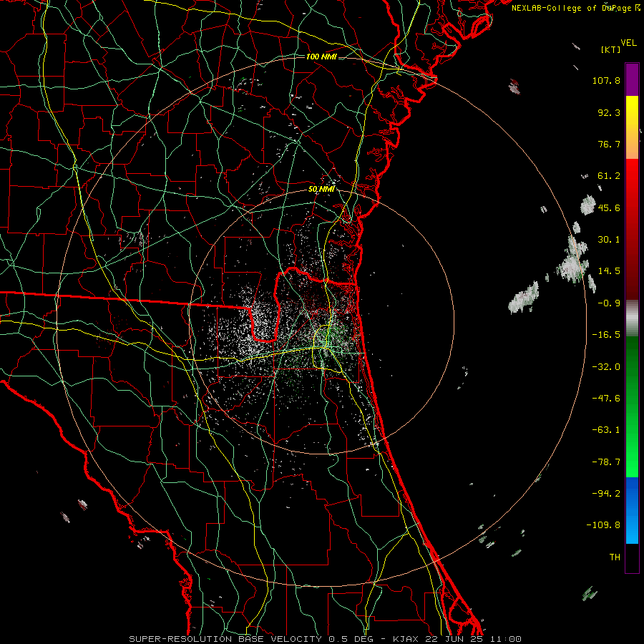644x644 pixels.
Task: Click the 100 NMI range ring label
Action: pos(321,57)
